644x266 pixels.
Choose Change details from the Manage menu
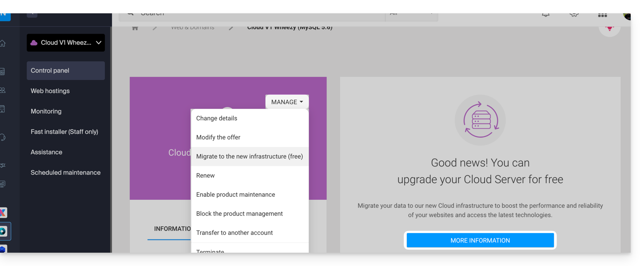pos(217,118)
